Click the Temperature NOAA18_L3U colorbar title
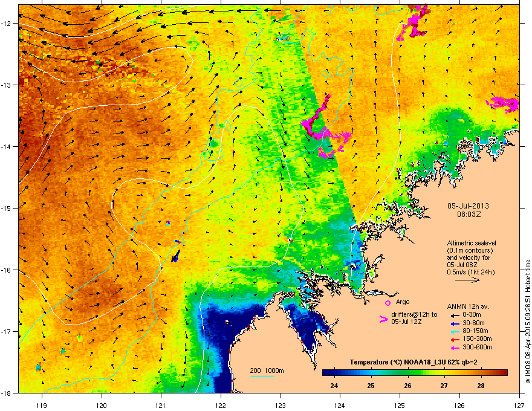 point(414,362)
